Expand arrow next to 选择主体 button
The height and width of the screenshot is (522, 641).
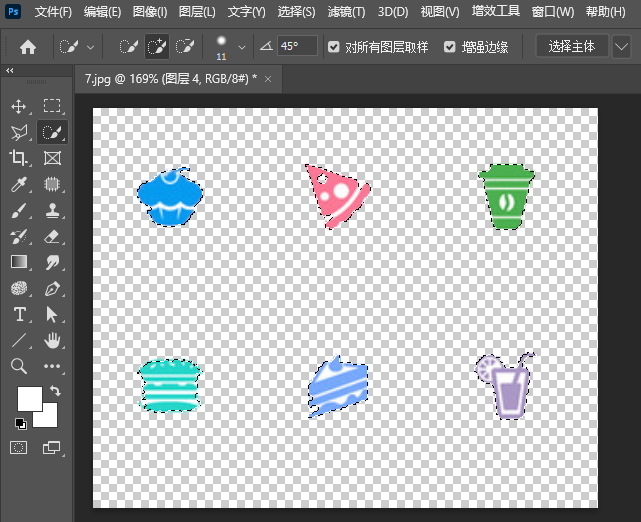621,47
